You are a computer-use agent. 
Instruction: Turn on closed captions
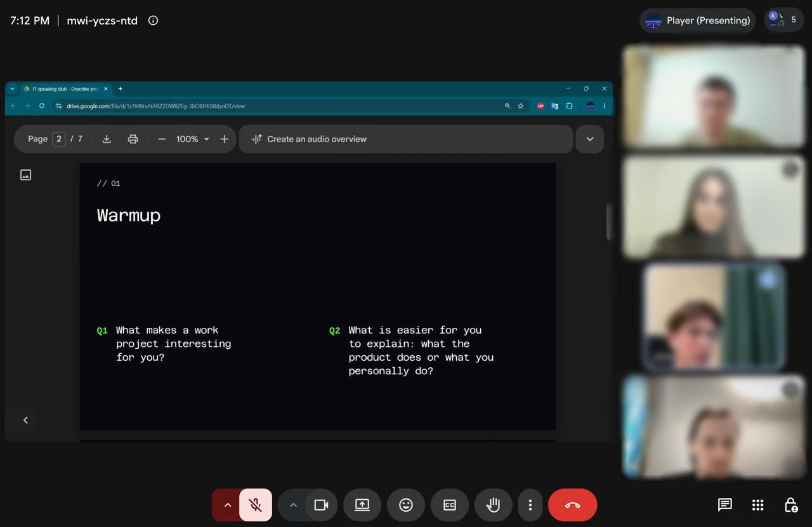click(x=450, y=505)
